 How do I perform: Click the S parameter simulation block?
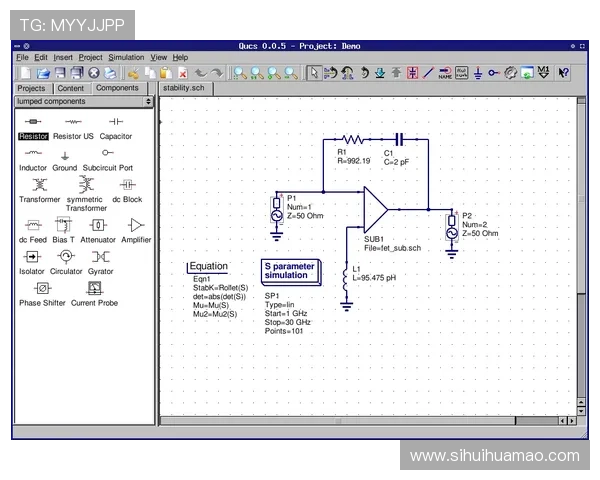289,270
